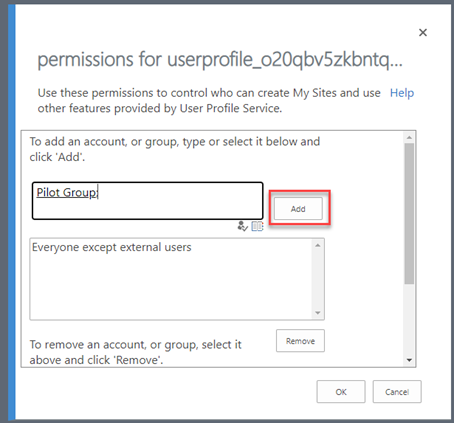Close the permissions dialog with X

tap(423, 32)
